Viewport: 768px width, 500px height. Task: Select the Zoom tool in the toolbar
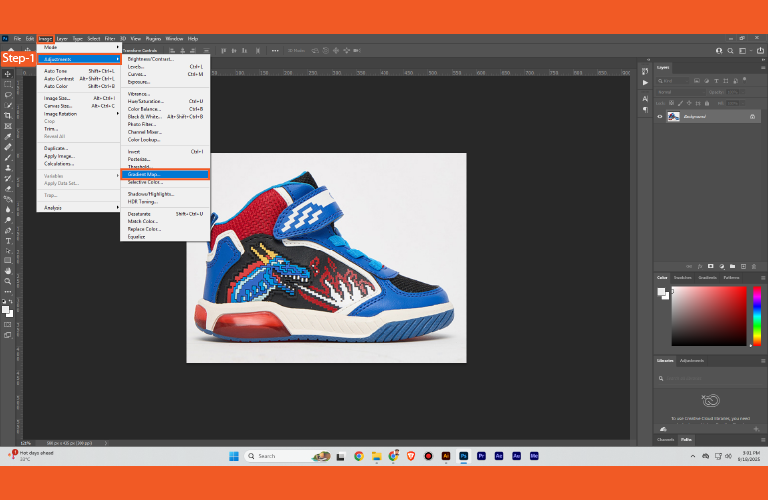[8, 282]
